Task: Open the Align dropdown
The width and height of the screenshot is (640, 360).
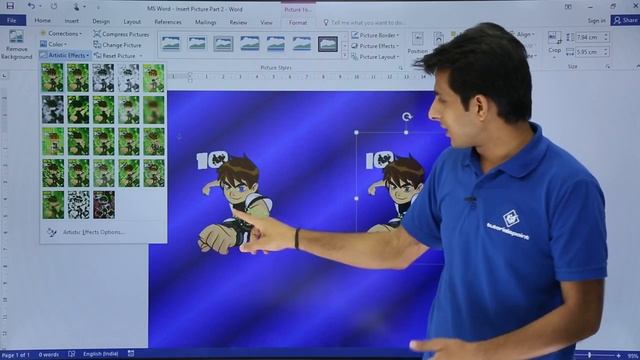Action: 524,34
